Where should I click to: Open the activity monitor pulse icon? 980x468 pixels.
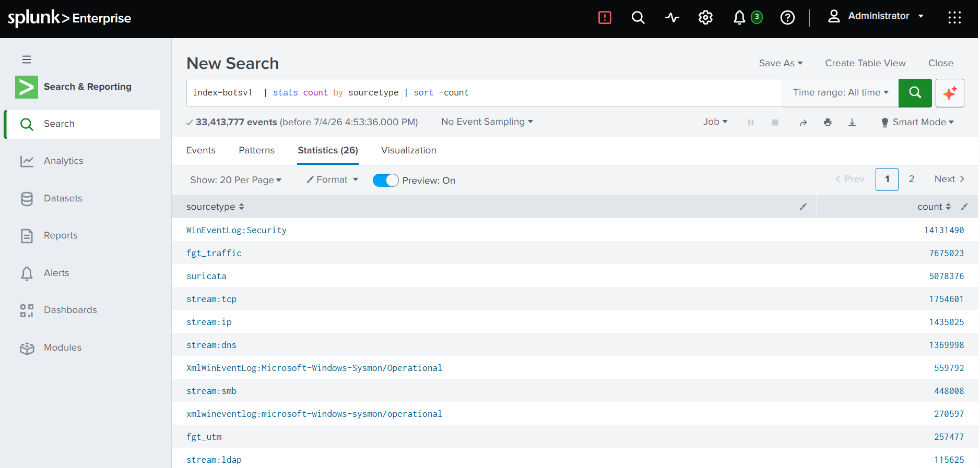coord(672,18)
